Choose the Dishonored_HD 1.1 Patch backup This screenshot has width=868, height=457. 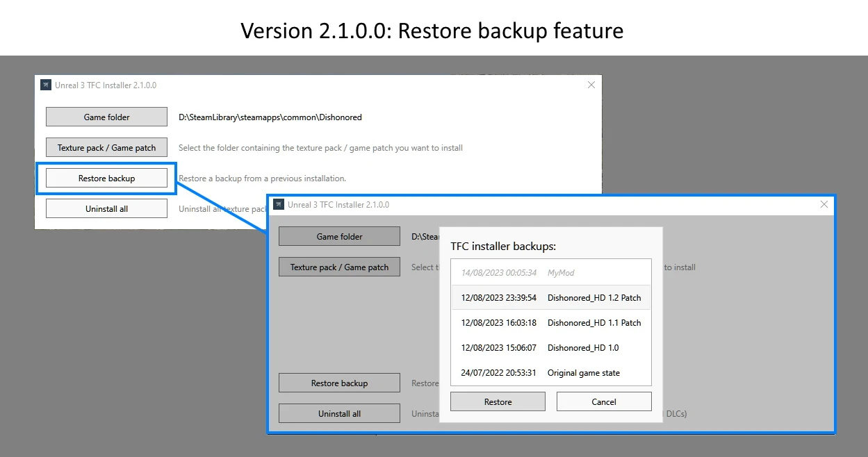[x=550, y=323]
